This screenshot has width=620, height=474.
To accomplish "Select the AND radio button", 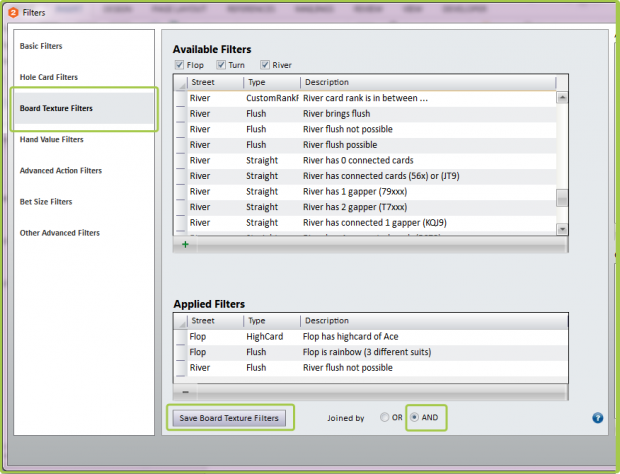I will (x=414, y=417).
